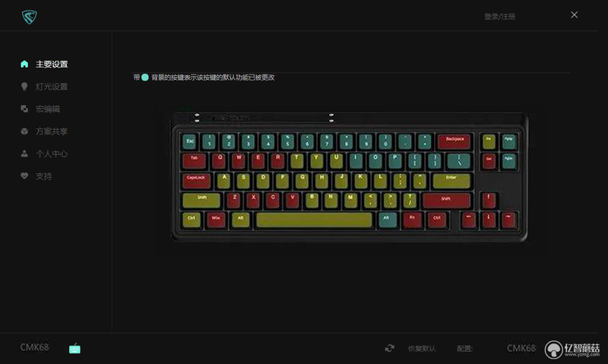
Task: Select the Esc key on keyboard
Action: [x=189, y=142]
